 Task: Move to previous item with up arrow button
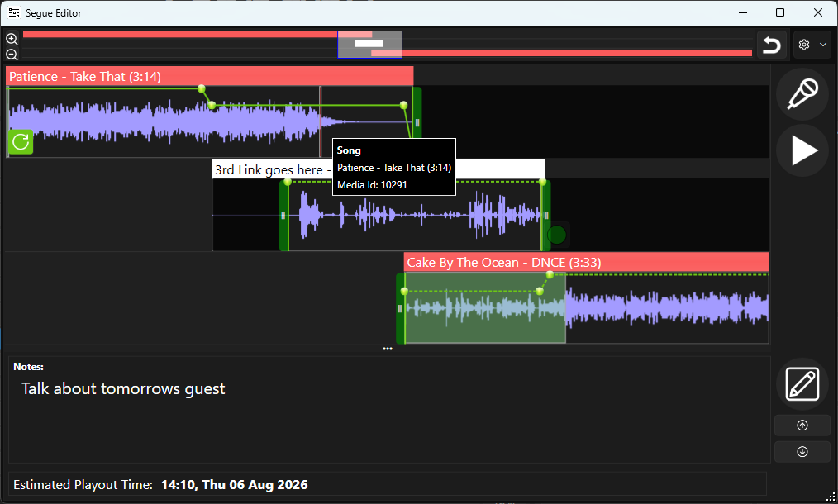[802, 426]
